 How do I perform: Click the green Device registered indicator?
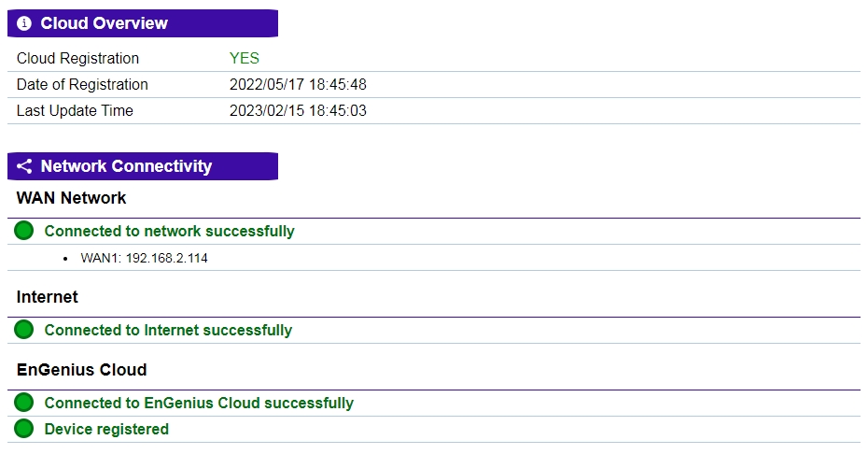(x=24, y=429)
